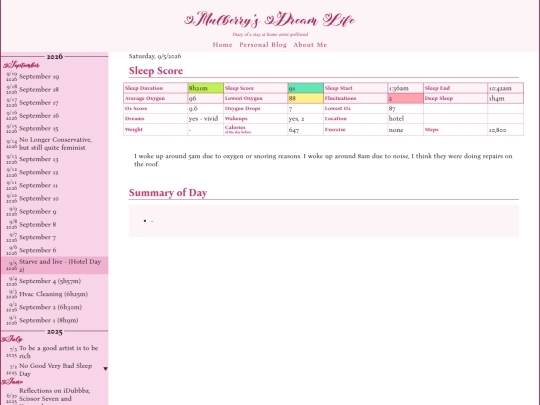The height and width of the screenshot is (405, 540).
Task: Click the Steps 10,800 value
Action: 505,130
